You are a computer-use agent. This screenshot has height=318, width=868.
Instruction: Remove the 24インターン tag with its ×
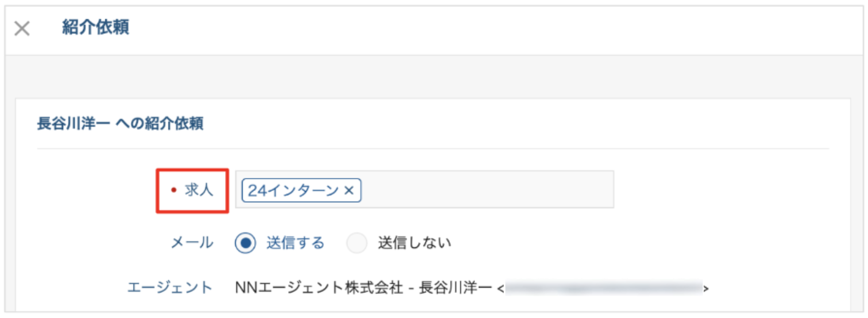(x=349, y=190)
